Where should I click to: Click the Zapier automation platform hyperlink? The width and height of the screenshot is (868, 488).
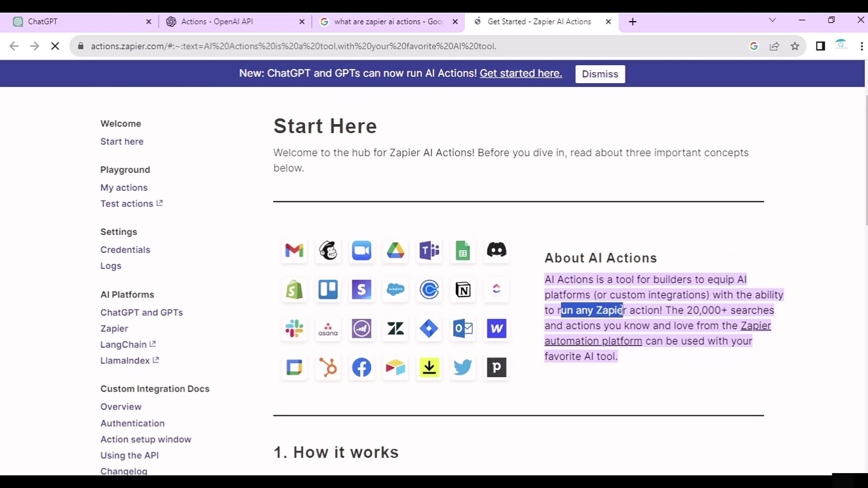[x=592, y=341]
